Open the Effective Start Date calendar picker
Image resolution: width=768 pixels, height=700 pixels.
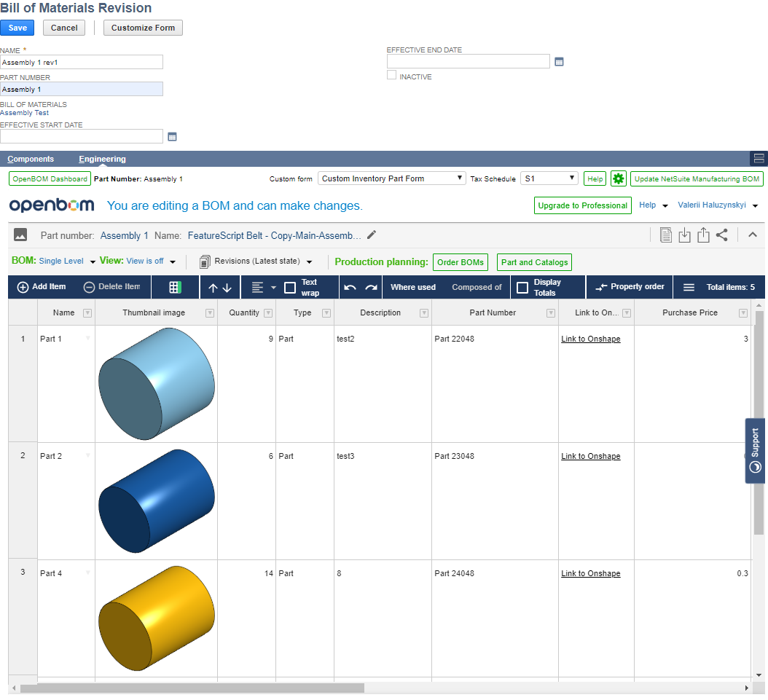(172, 136)
